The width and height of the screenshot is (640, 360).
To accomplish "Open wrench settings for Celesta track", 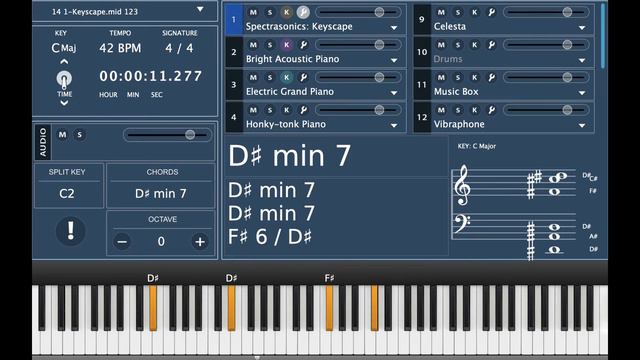I will 491,12.
